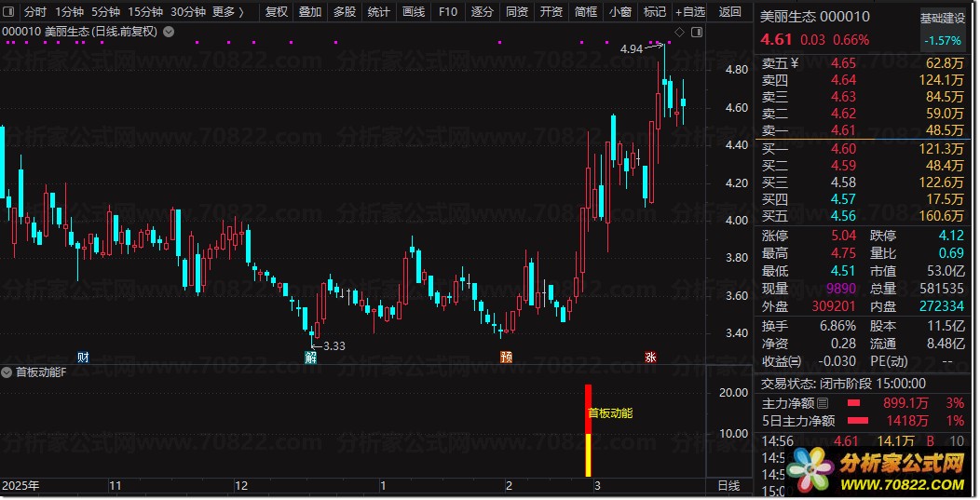Viewport: 980px width, 500px height.
Task: Click the 同资 toolbar button
Action: coord(516,12)
